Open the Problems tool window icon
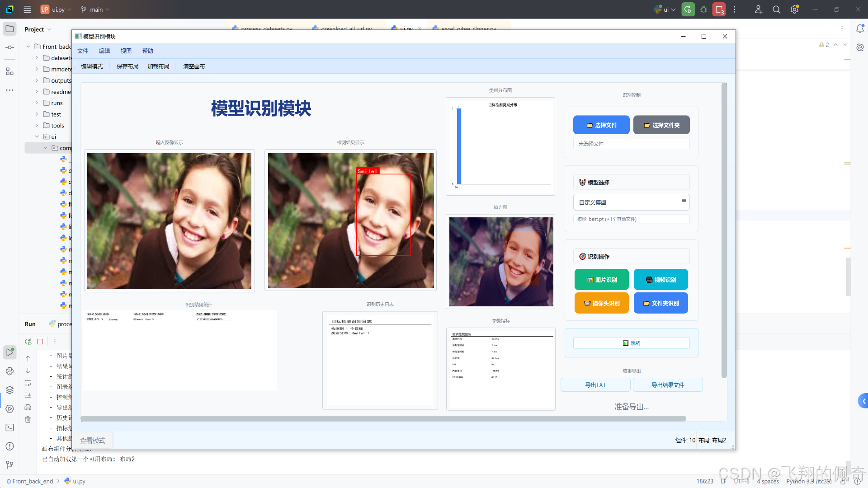Image resolution: width=868 pixels, height=488 pixels. (x=9, y=446)
